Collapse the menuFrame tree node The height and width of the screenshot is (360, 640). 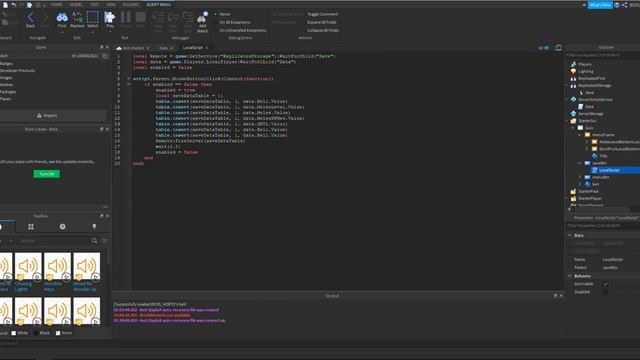pos(580,135)
